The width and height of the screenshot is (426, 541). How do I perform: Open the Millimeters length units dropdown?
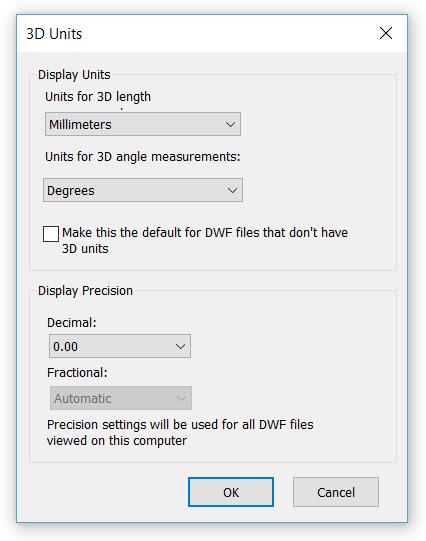[x=143, y=124]
